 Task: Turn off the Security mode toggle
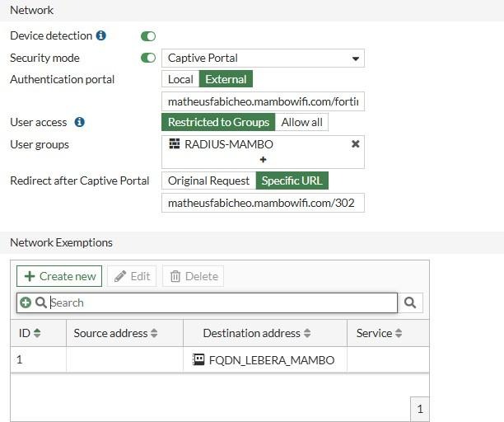[148, 58]
